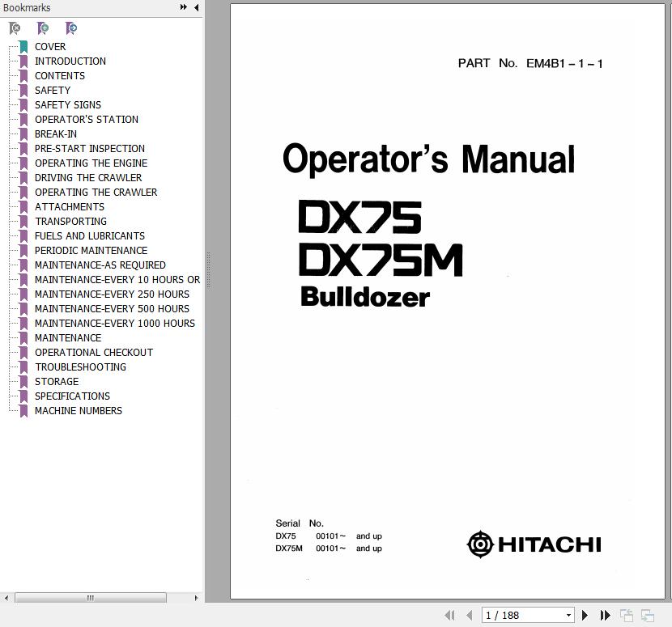The width and height of the screenshot is (672, 627).
Task: Click the add new bookmark icon
Action: (x=43, y=28)
